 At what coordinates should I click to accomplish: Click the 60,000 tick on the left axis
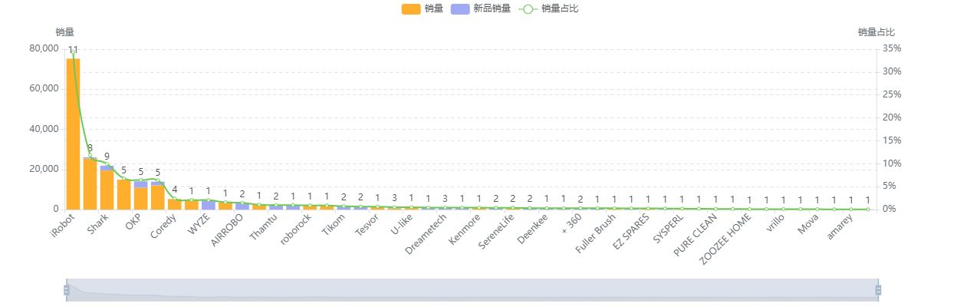[x=44, y=88]
